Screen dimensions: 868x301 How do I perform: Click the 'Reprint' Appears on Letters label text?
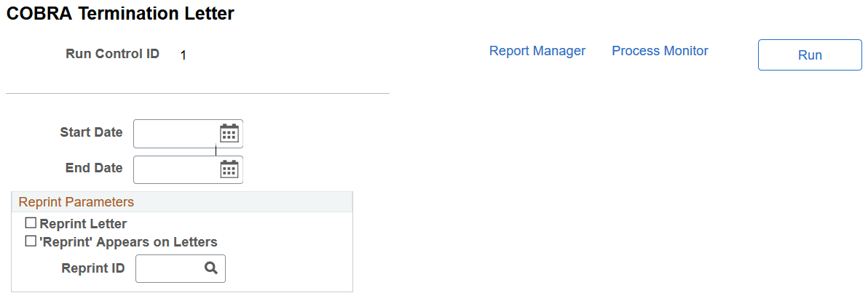(x=128, y=241)
